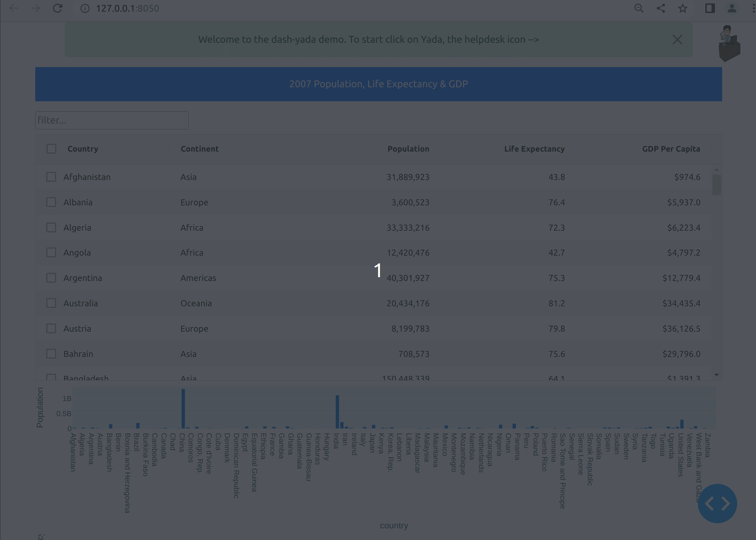Click the Yada helpdesk character icon
756x540 pixels.
point(729,43)
